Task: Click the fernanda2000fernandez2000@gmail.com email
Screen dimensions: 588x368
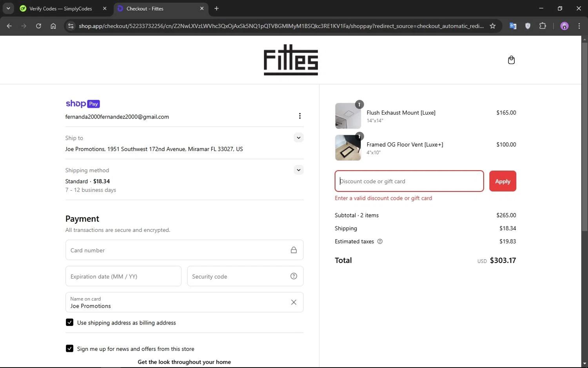Action: coord(117,117)
